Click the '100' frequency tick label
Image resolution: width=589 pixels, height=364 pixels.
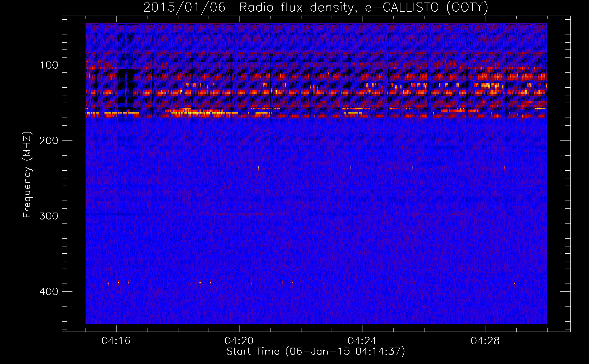point(49,65)
